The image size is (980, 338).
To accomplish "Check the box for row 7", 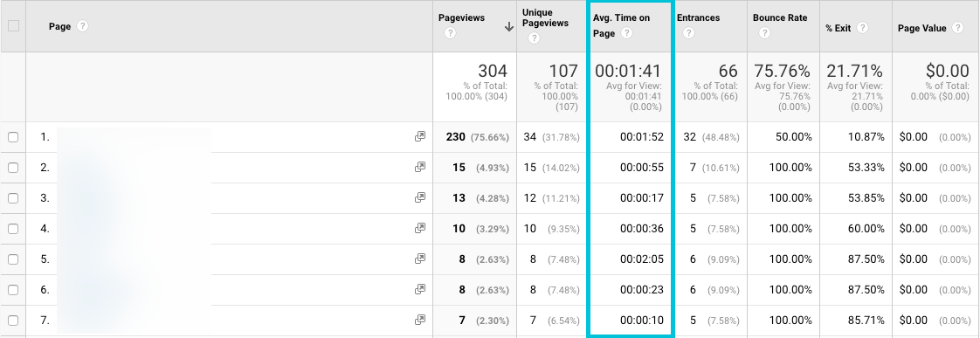I will 13,321.
